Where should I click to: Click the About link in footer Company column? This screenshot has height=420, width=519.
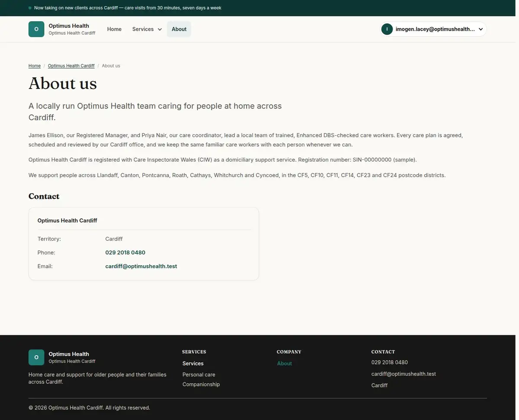point(285,363)
